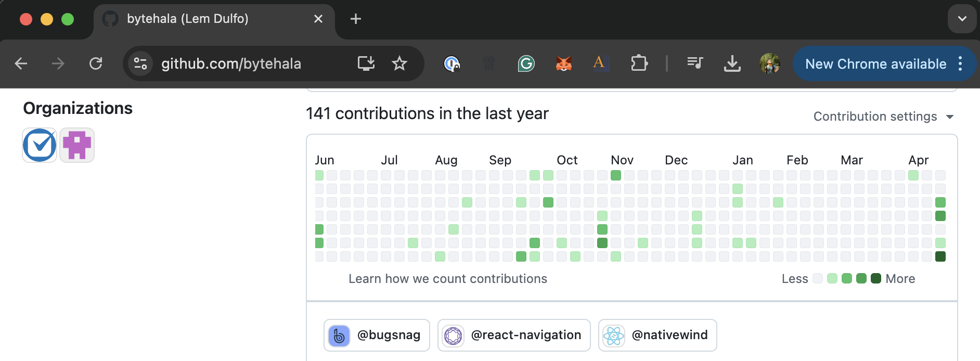The width and height of the screenshot is (980, 361).
Task: Click the Jun month label
Action: pyautogui.click(x=325, y=160)
